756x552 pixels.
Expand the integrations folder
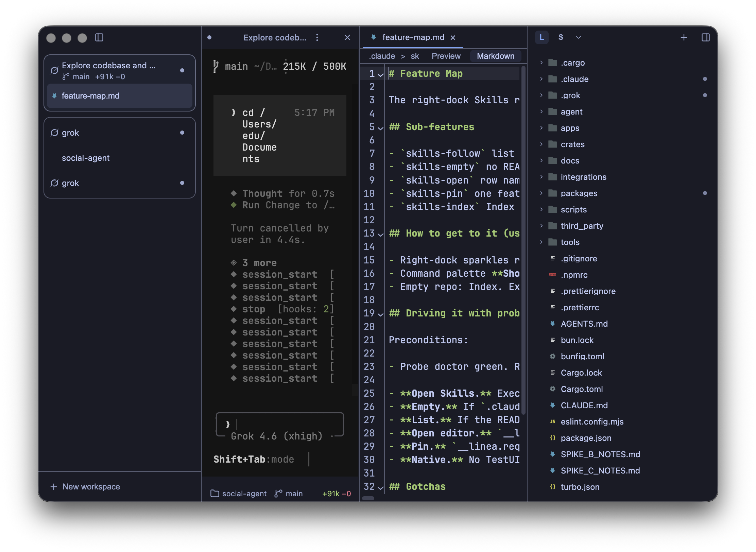point(541,177)
